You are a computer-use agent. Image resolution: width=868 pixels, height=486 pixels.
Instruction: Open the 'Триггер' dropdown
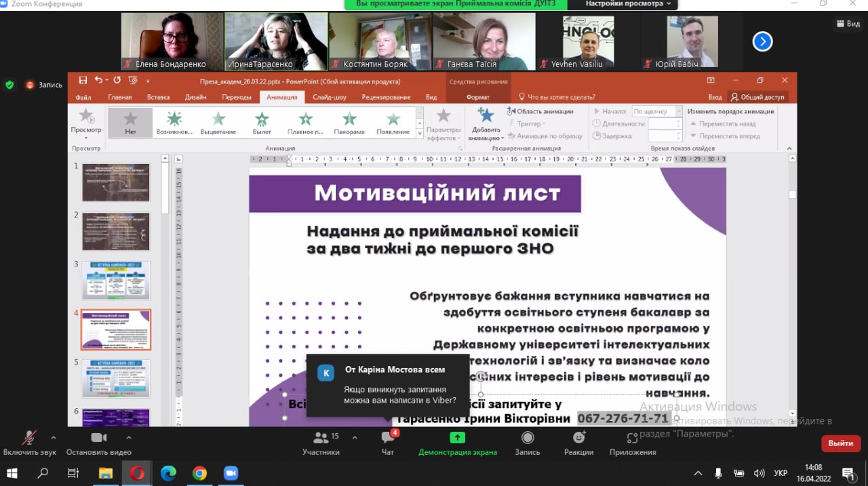(x=529, y=123)
